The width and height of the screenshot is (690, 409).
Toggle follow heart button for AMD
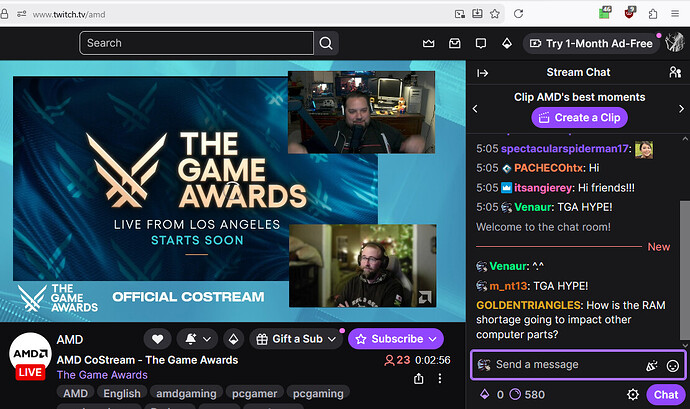[158, 339]
